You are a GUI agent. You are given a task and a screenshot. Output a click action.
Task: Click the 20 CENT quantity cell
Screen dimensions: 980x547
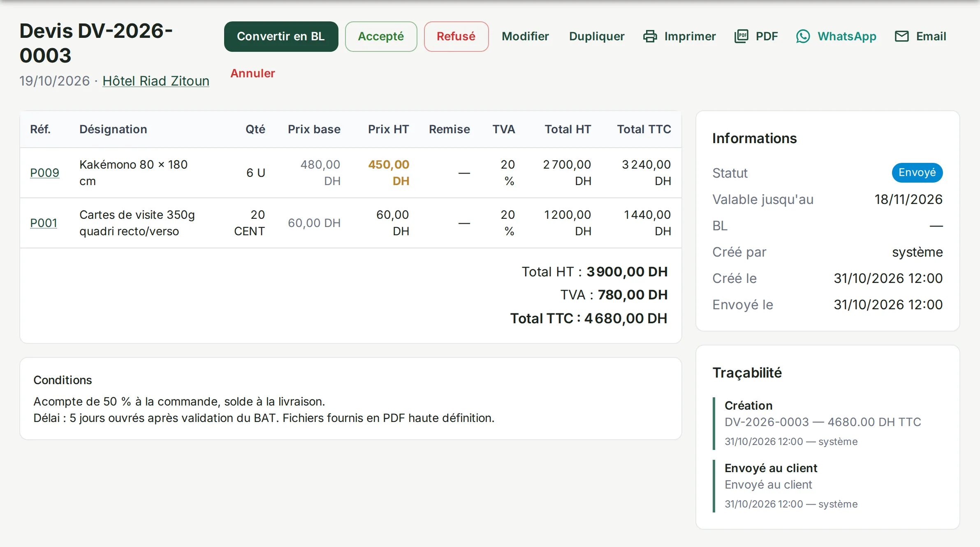pos(249,223)
